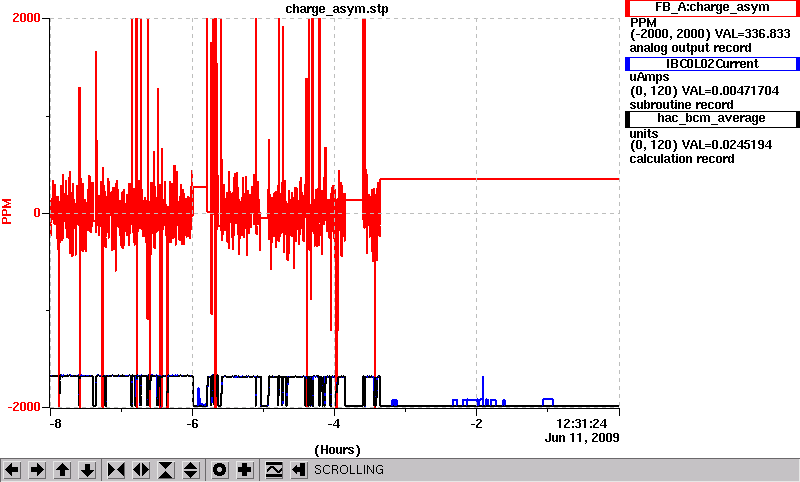Click the SCROLLING status label
This screenshot has height=482, width=800.
click(348, 470)
